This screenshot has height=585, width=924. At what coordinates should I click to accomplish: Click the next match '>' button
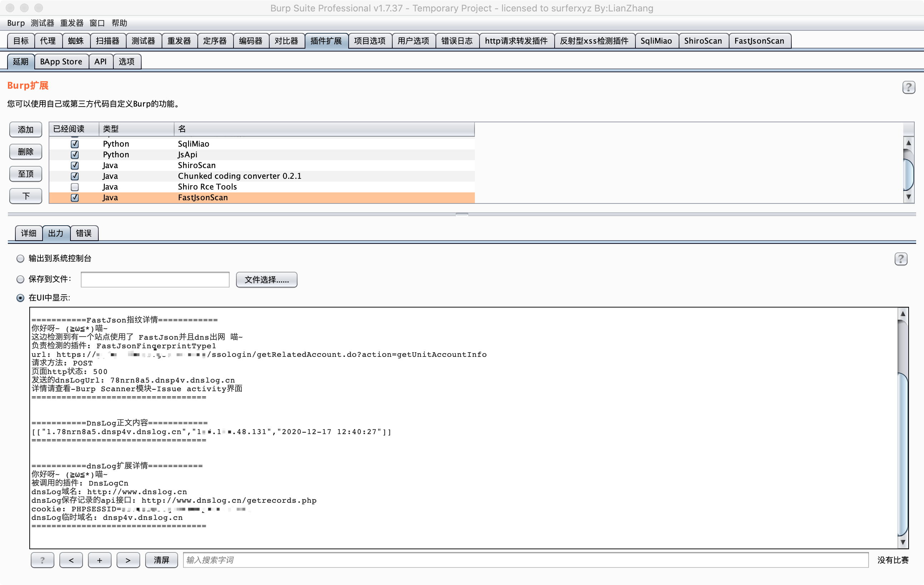coord(128,560)
